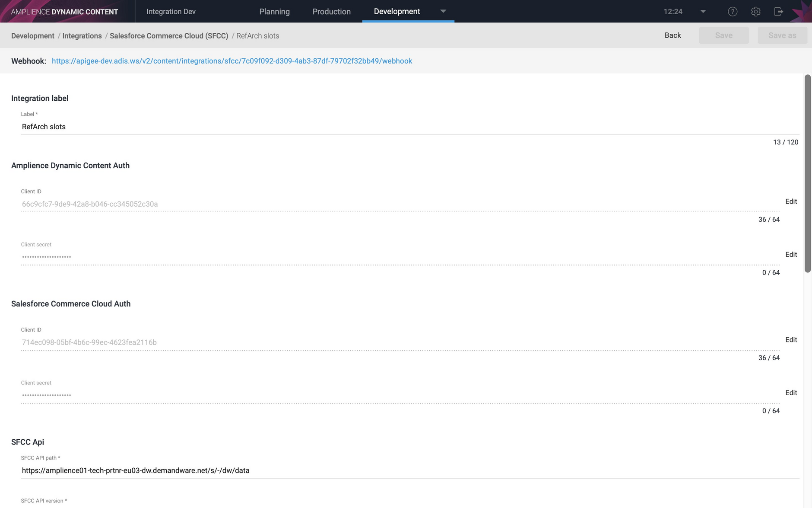Click the vertical scrollbar thumb
The width and height of the screenshot is (812, 508).
(x=807, y=173)
